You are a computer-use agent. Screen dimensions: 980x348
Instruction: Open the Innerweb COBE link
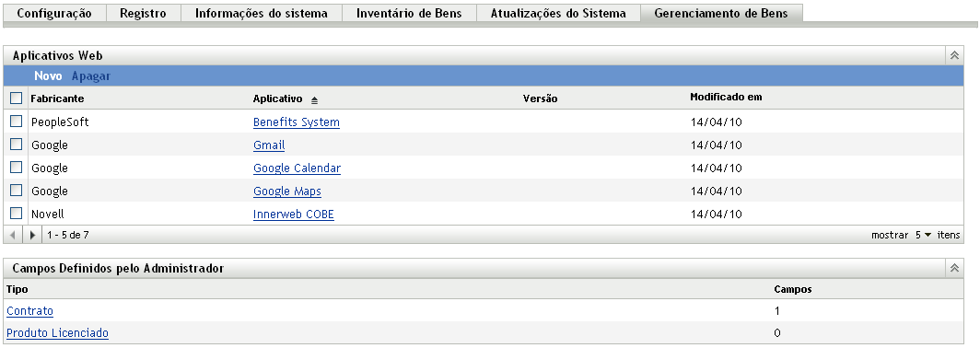[294, 215]
